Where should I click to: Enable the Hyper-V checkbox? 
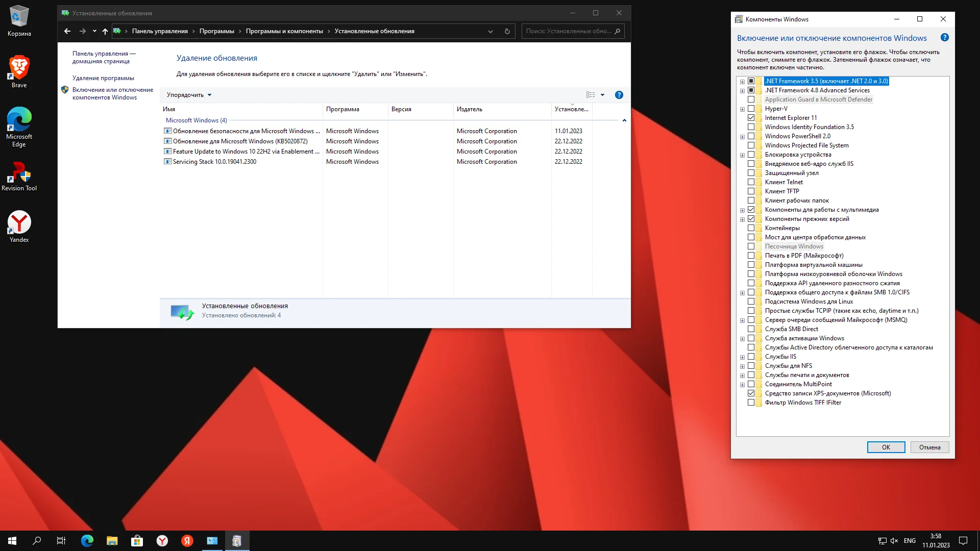(751, 109)
